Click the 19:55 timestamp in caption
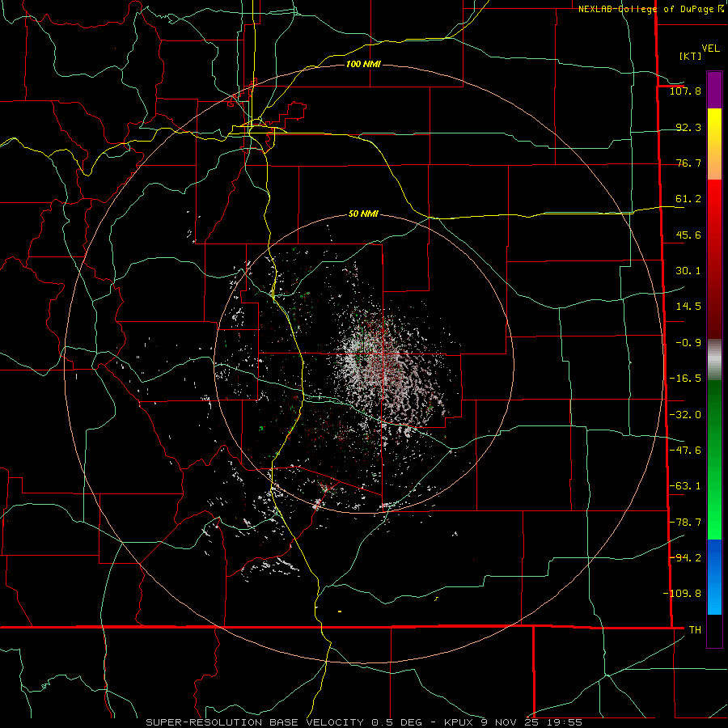Viewport: 728px width, 728px height. (565, 722)
